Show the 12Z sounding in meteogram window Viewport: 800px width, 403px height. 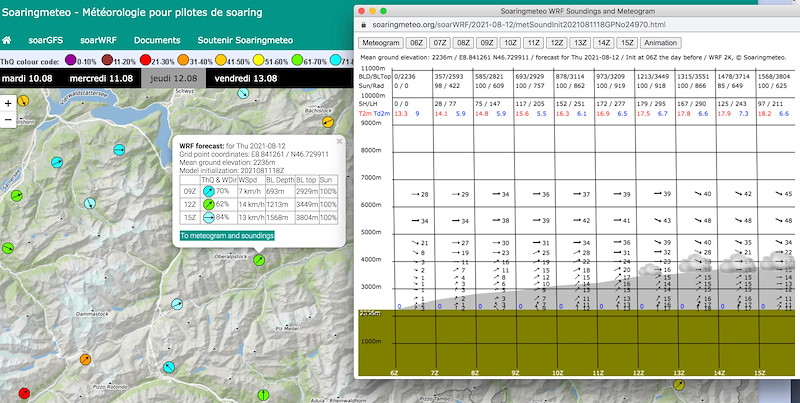pyautogui.click(x=556, y=43)
